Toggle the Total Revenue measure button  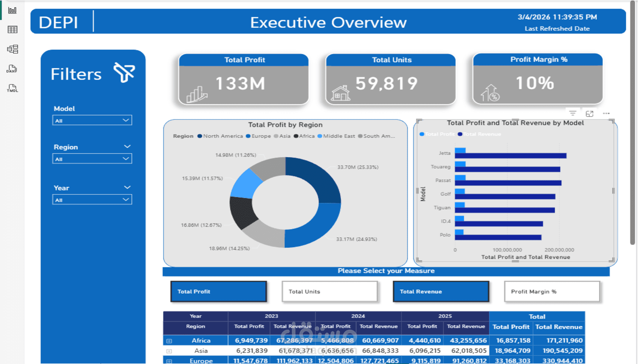[x=441, y=292]
